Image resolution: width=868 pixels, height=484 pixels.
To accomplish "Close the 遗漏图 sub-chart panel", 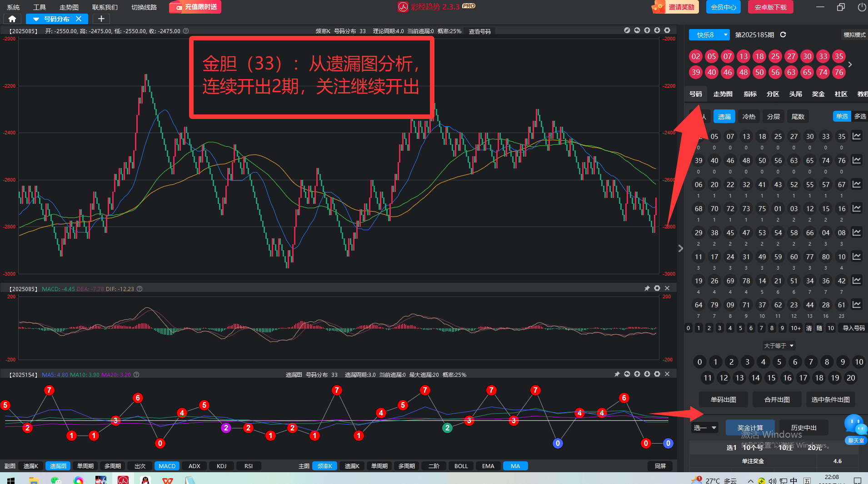I will tap(667, 374).
